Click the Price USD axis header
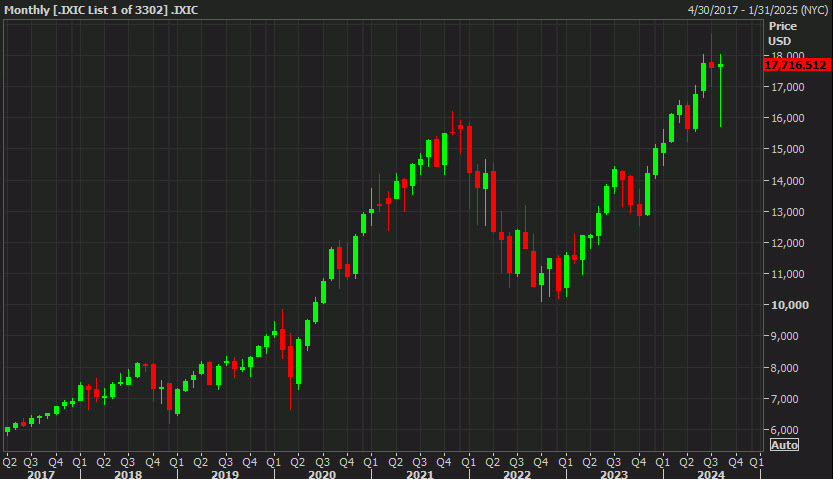Viewport: 833px width, 479px height. 782,33
